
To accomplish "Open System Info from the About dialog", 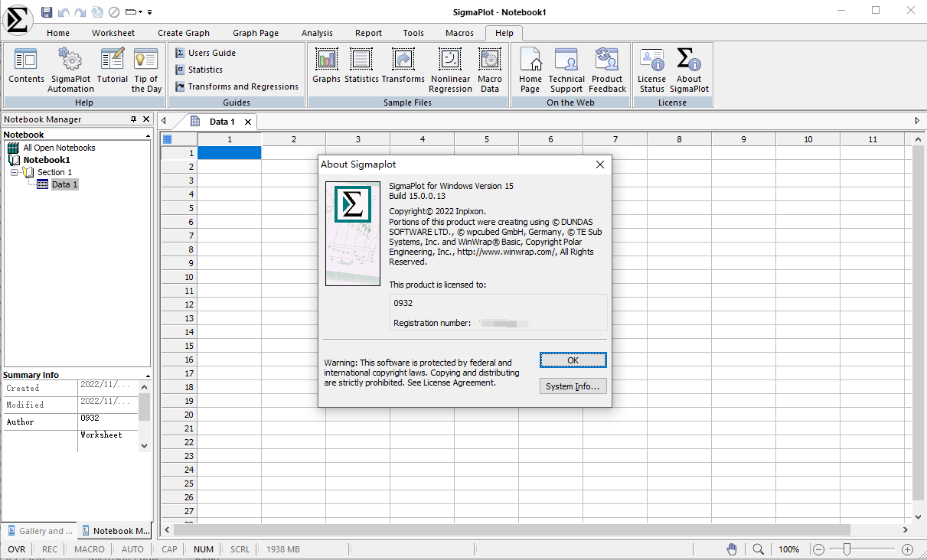I will 573,386.
